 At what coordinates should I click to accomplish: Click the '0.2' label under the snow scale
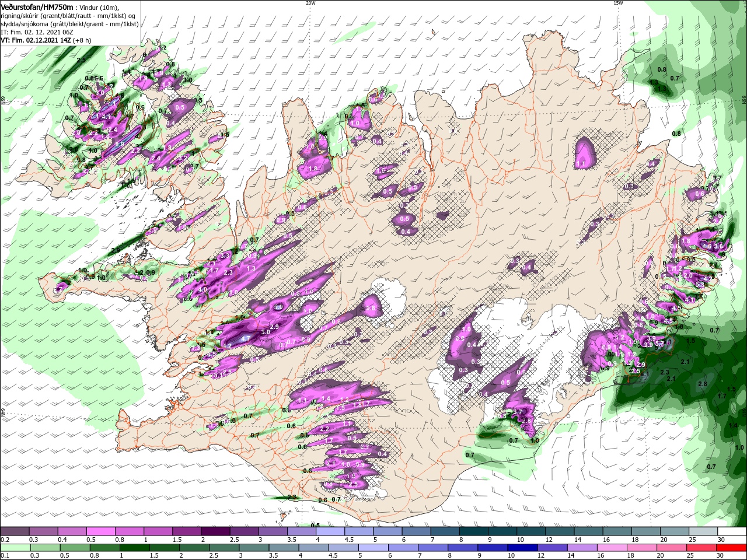click(4, 540)
